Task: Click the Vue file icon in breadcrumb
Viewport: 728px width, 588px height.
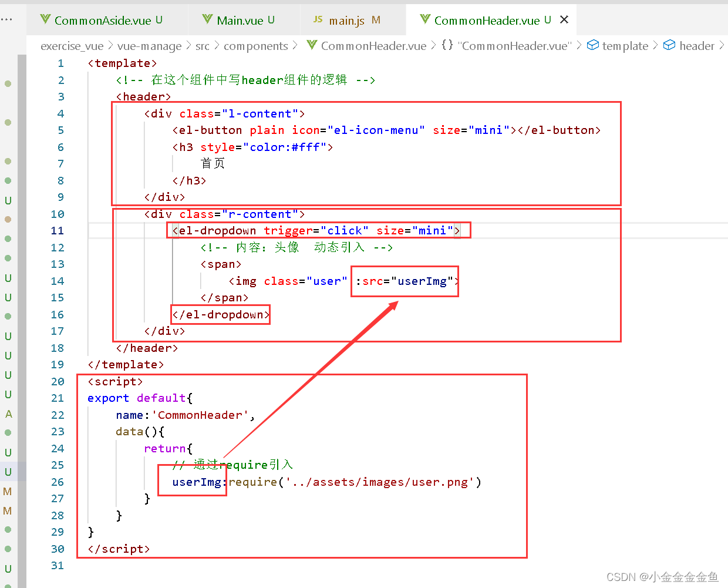Action: pyautogui.click(x=312, y=45)
